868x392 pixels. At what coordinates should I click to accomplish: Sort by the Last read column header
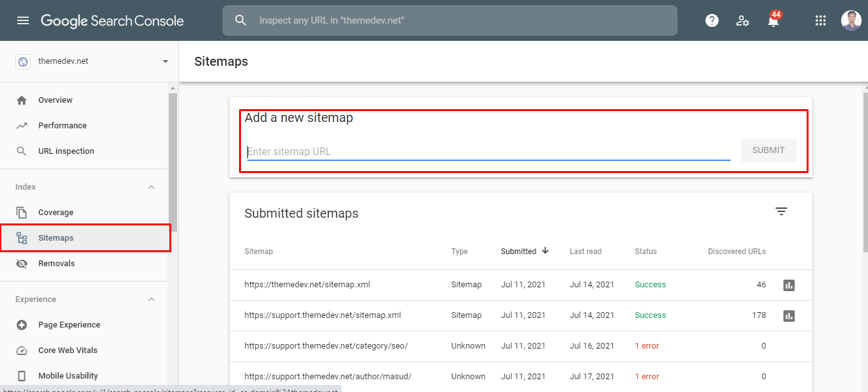(x=585, y=252)
